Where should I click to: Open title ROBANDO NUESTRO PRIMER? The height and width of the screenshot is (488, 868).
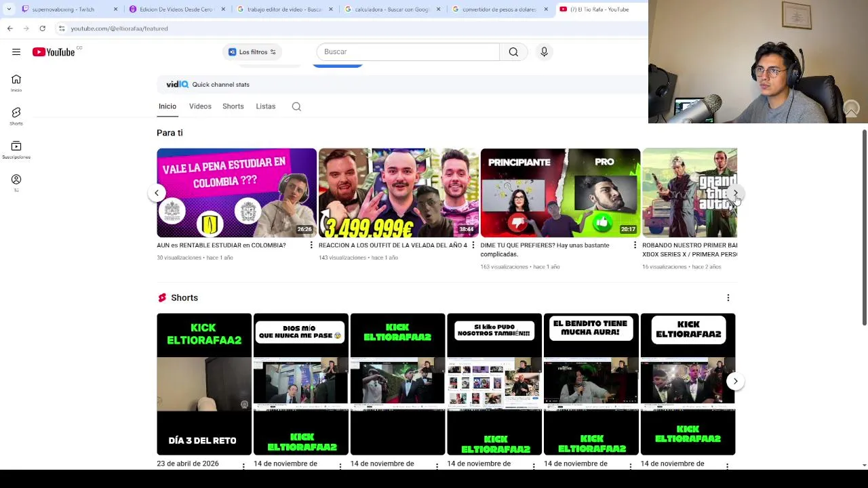point(690,249)
